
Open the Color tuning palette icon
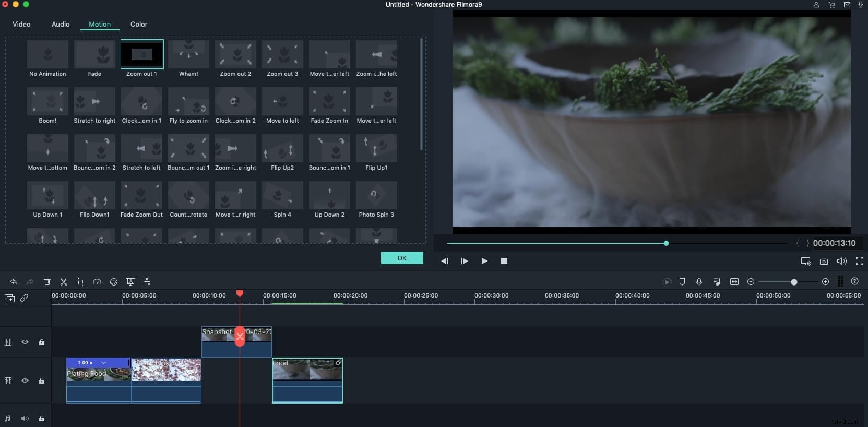coord(114,282)
